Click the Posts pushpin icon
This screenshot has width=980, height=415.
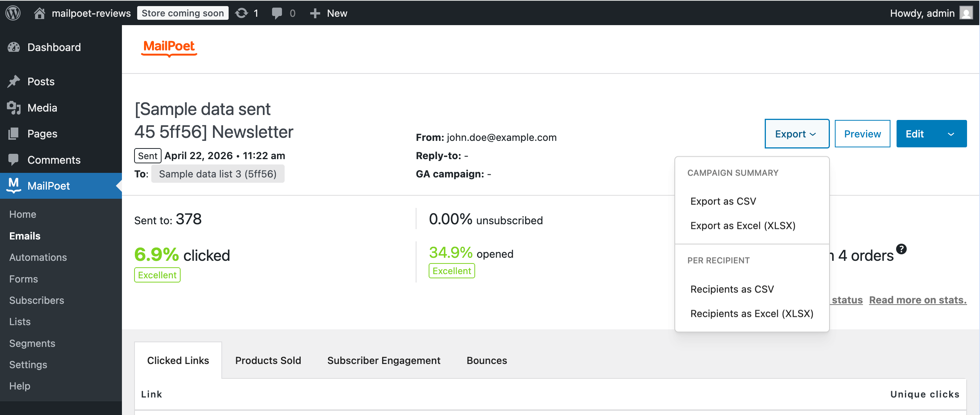coord(14,81)
